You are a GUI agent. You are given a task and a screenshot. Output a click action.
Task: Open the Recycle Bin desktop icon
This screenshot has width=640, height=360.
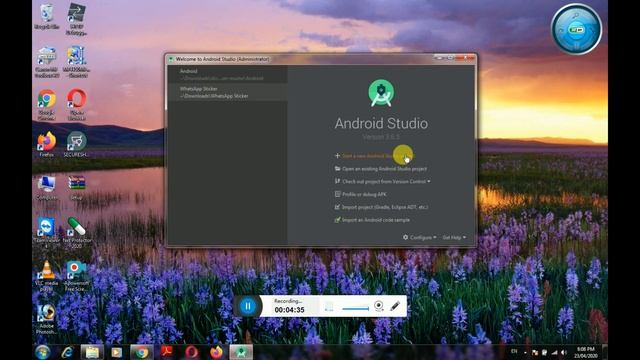point(47,17)
